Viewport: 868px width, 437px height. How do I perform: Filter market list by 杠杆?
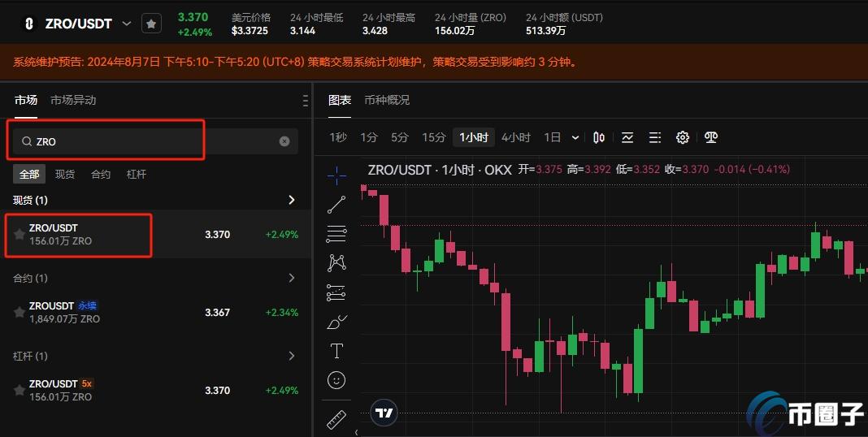(137, 175)
